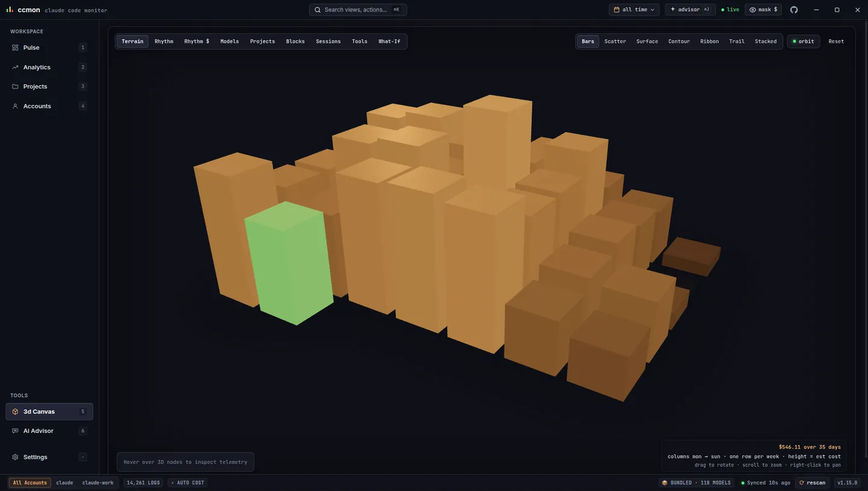Toggle the mask $ eye visibility
Image resolution: width=868 pixels, height=491 pixels.
coord(763,10)
